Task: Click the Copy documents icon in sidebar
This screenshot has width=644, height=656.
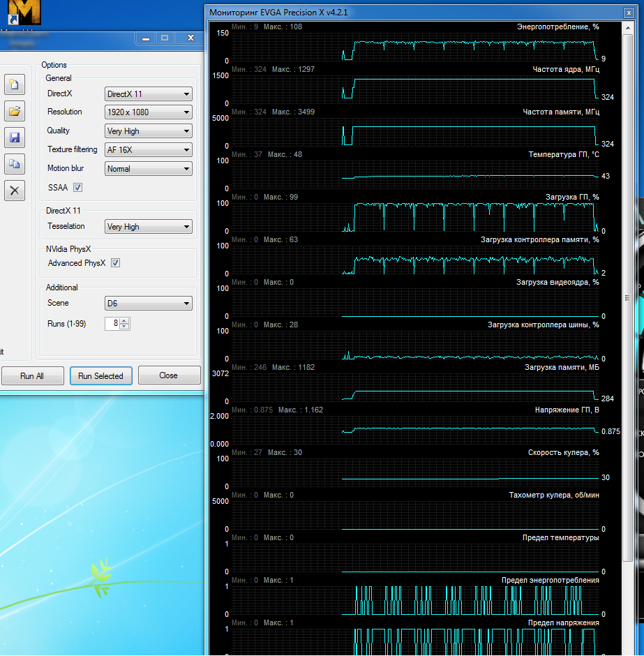Action: click(15, 164)
